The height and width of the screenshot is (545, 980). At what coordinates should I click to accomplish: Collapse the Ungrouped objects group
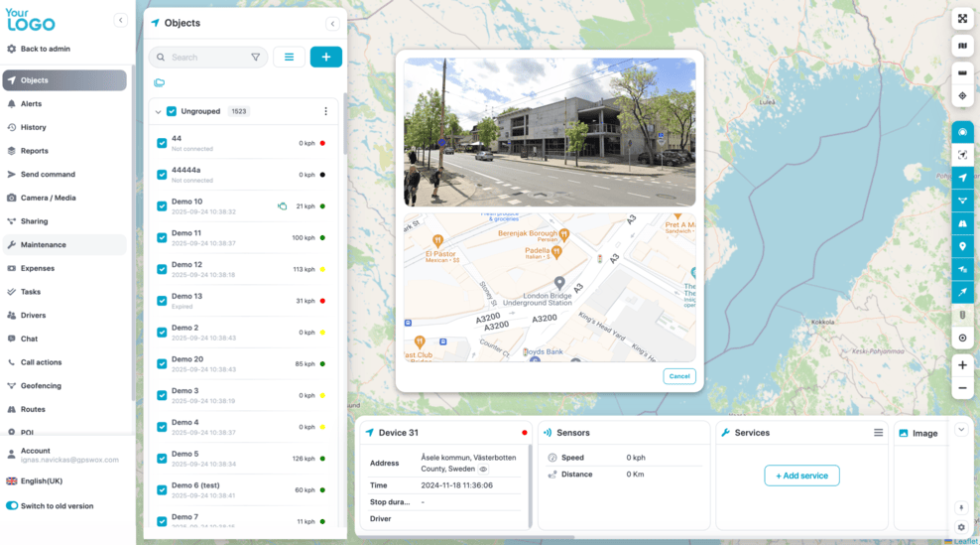pos(158,112)
